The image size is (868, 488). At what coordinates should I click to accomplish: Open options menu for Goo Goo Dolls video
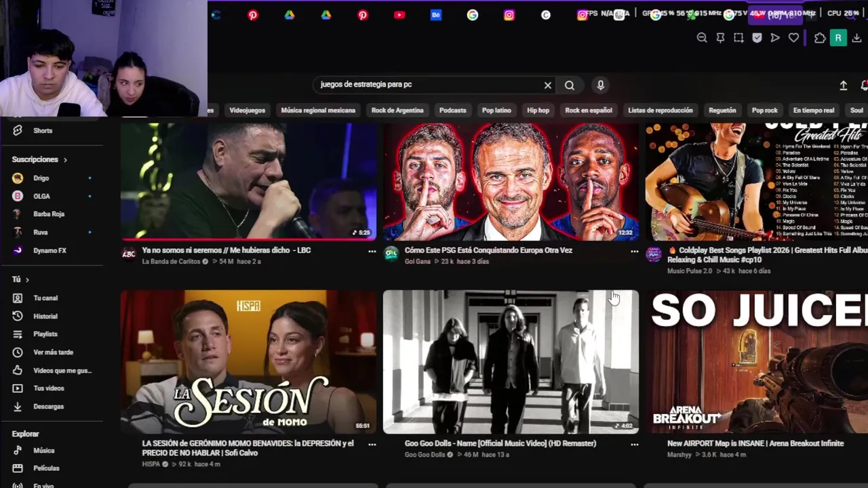pos(634,445)
